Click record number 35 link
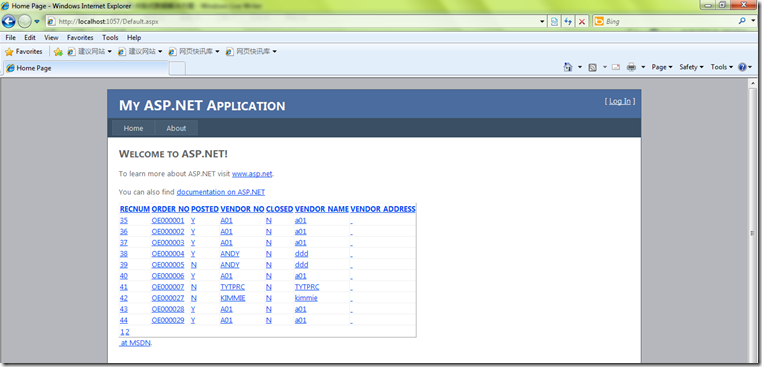762x367 pixels. [124, 220]
